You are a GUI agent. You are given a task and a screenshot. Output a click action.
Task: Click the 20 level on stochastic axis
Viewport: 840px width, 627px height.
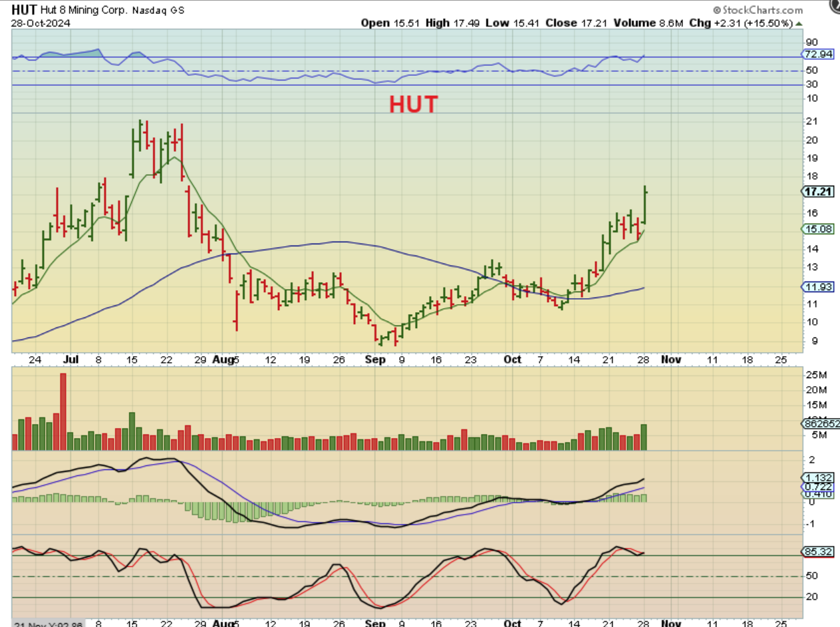point(812,597)
